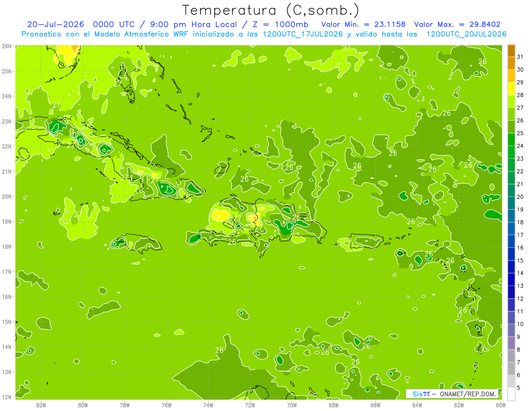Click the orange legend swatch between 29 and 30
532x411 pixels.
pyautogui.click(x=511, y=76)
